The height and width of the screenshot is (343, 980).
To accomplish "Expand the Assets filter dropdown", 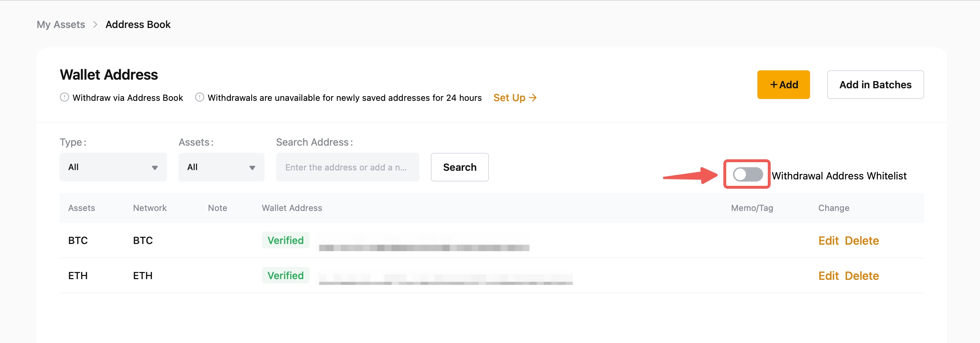I will (x=221, y=167).
